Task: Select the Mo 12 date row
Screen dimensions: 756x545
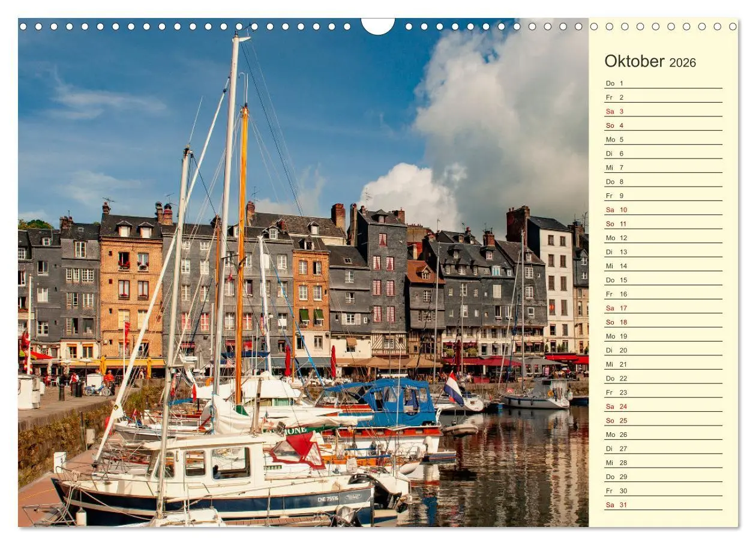Action: click(x=663, y=238)
